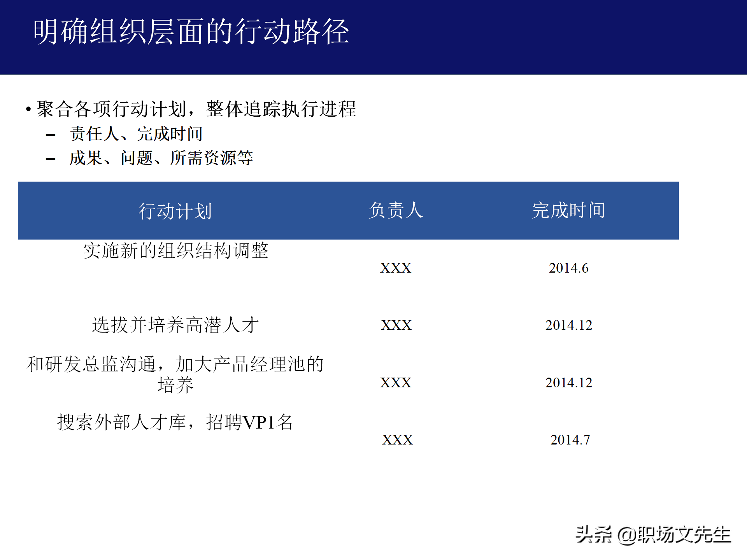The height and width of the screenshot is (560, 747).
Task: Click the 2014.12 date for 选拔并培养高潜人才
Action: [x=569, y=325]
